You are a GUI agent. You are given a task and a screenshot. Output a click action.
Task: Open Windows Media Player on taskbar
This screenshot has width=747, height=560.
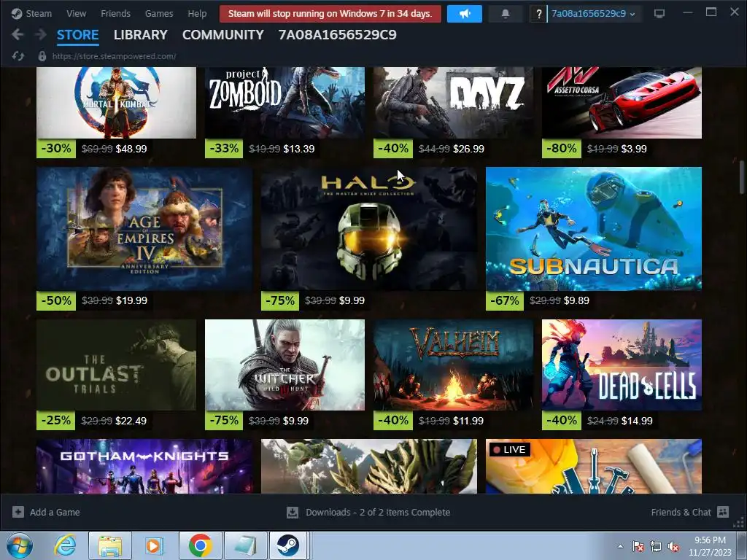153,545
